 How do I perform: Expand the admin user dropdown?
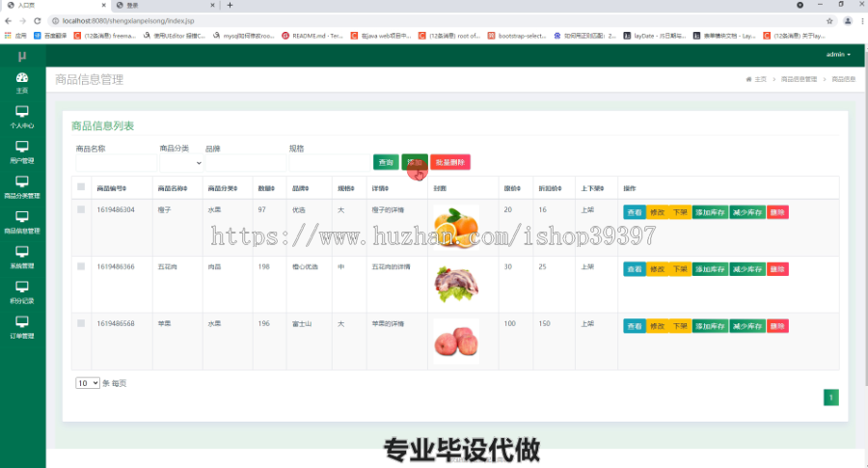click(x=838, y=54)
